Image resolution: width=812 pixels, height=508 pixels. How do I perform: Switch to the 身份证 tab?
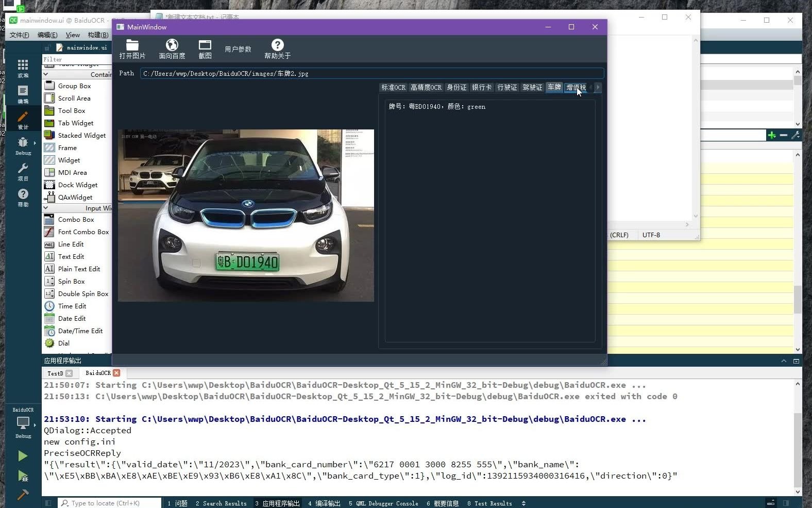pos(456,88)
